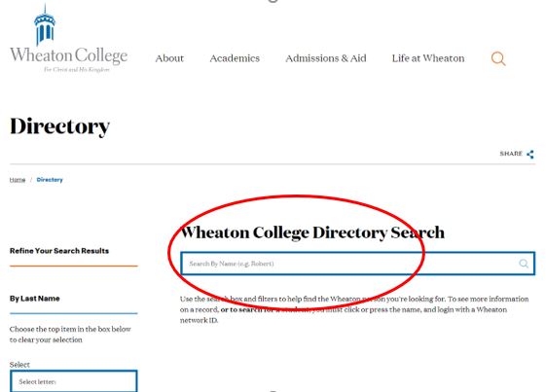The image size is (546, 392).
Task: Click the Share icon
Action: [x=530, y=155]
